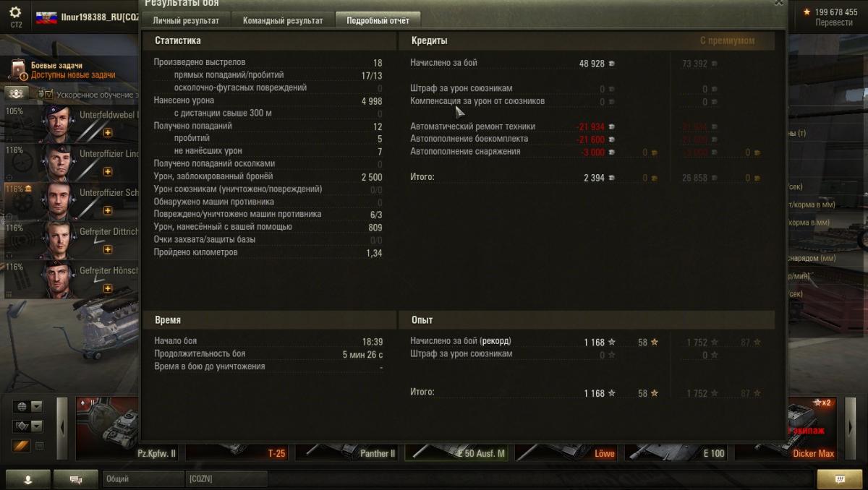868x490 pixels.
Task: Click the crew group icon button
Action: point(17,93)
